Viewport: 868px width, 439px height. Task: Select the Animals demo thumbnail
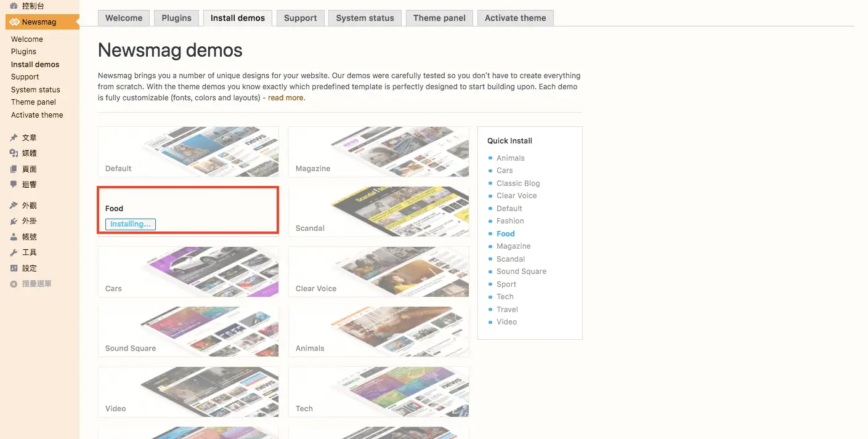378,331
